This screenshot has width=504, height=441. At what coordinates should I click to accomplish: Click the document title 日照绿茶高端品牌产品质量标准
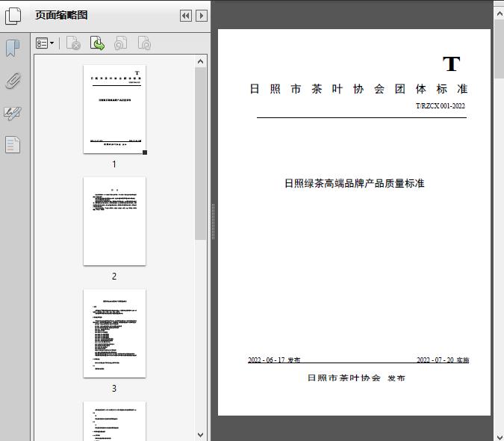(355, 183)
